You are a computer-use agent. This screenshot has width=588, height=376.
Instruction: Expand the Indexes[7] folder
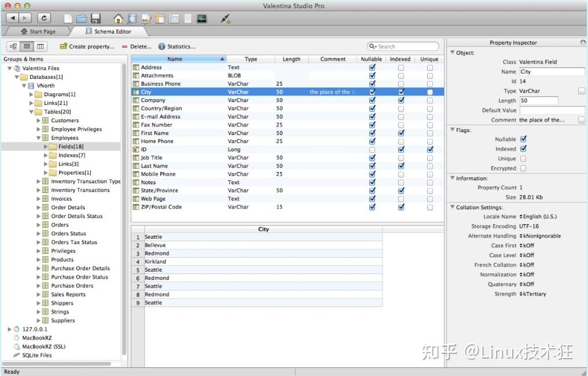click(x=46, y=155)
